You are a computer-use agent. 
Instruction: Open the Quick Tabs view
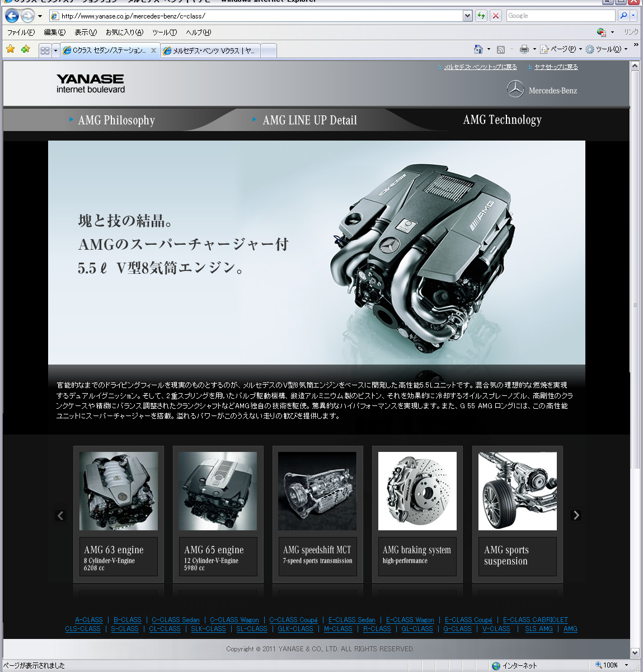coord(45,50)
